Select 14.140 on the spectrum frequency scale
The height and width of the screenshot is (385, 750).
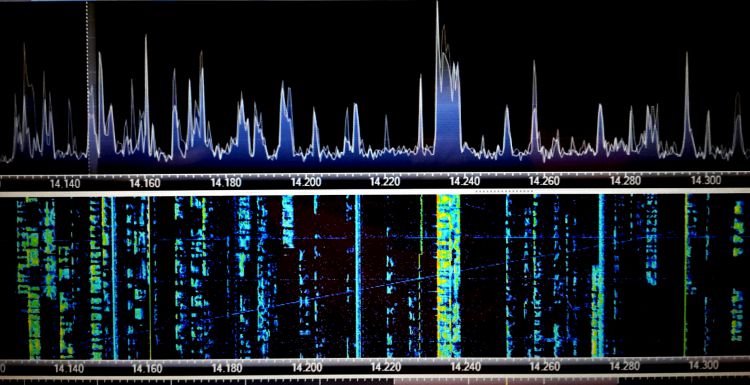point(65,183)
